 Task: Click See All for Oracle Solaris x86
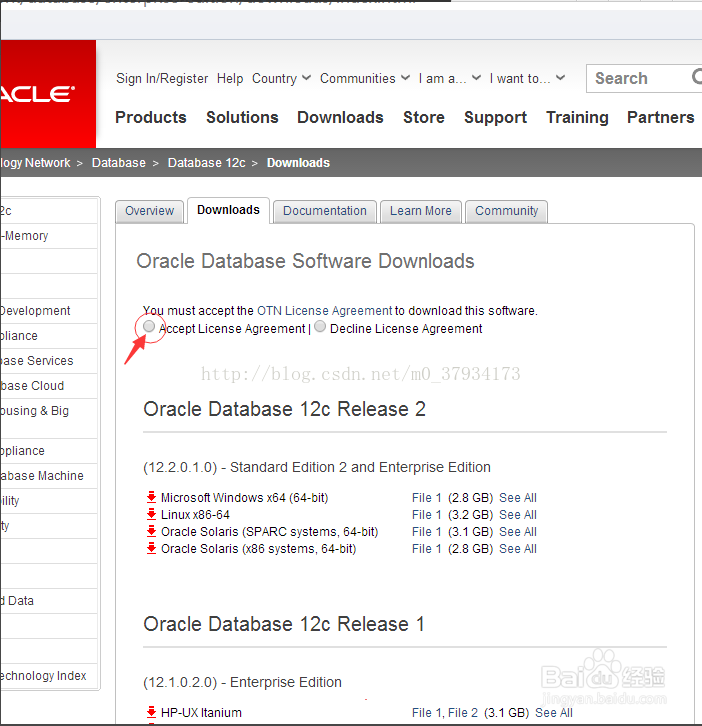[x=518, y=549]
